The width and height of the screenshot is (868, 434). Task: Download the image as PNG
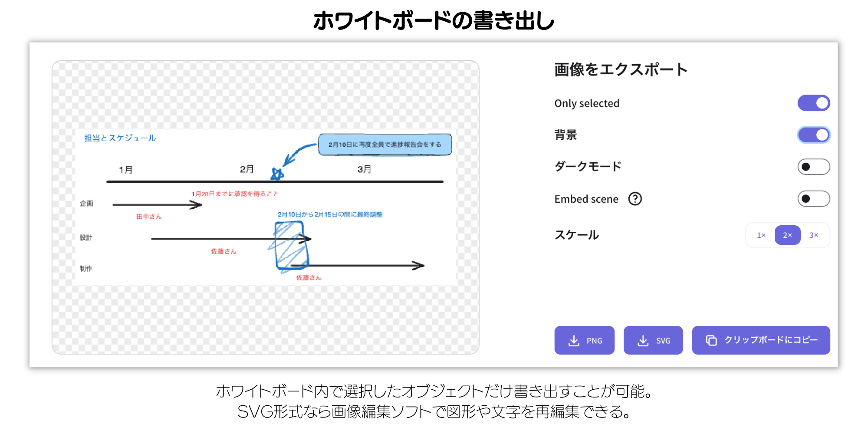click(x=584, y=340)
